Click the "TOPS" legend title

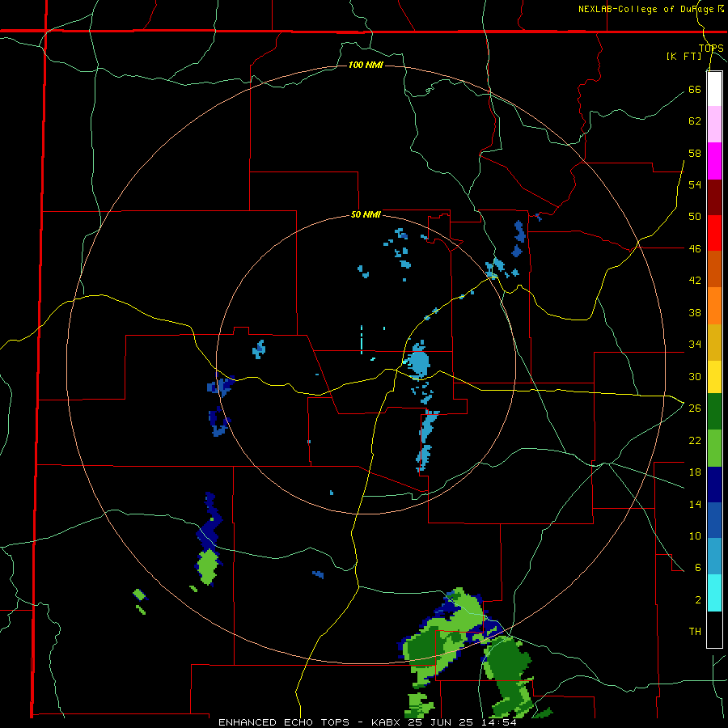pyautogui.click(x=711, y=49)
